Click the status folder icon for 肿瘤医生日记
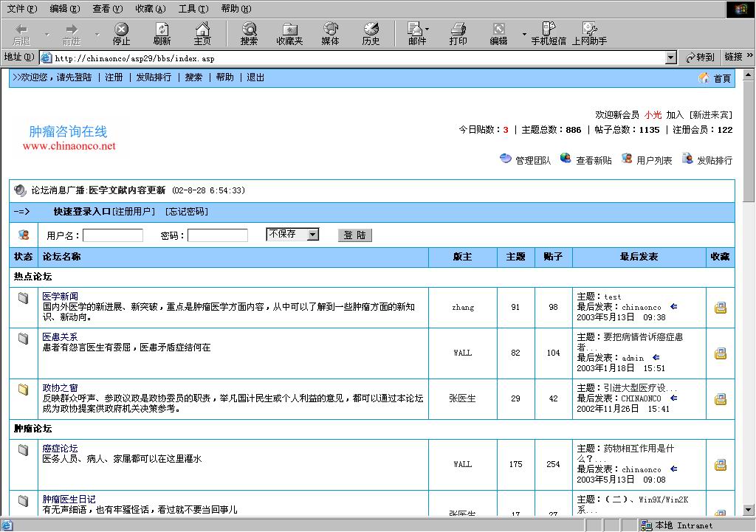The image size is (756, 532). pyautogui.click(x=23, y=500)
